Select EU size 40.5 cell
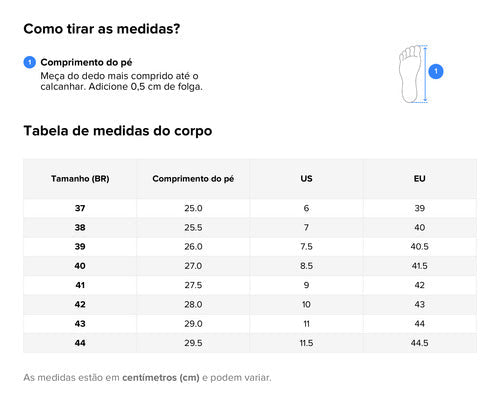Screen dimensions: 500x406 [420, 247]
